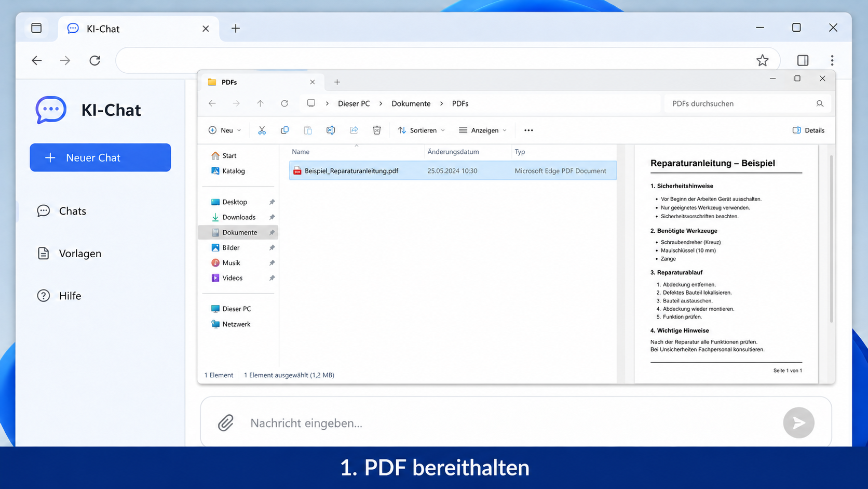Expand chevron after Dieser PC breadcrumb
Viewport: 868px width, 489px height.
coord(381,103)
